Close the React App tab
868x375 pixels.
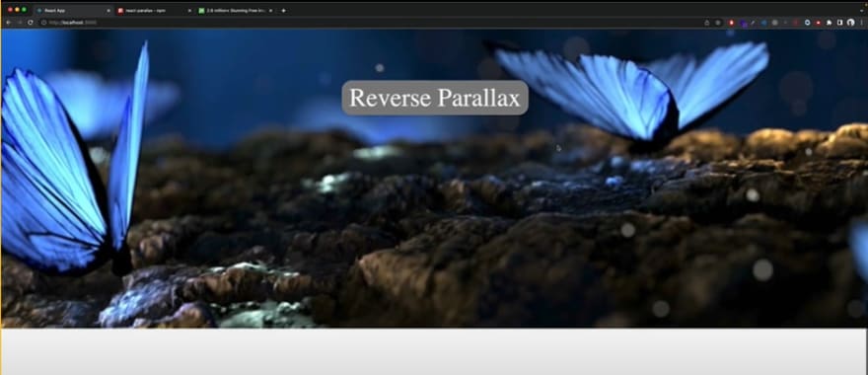[108, 11]
